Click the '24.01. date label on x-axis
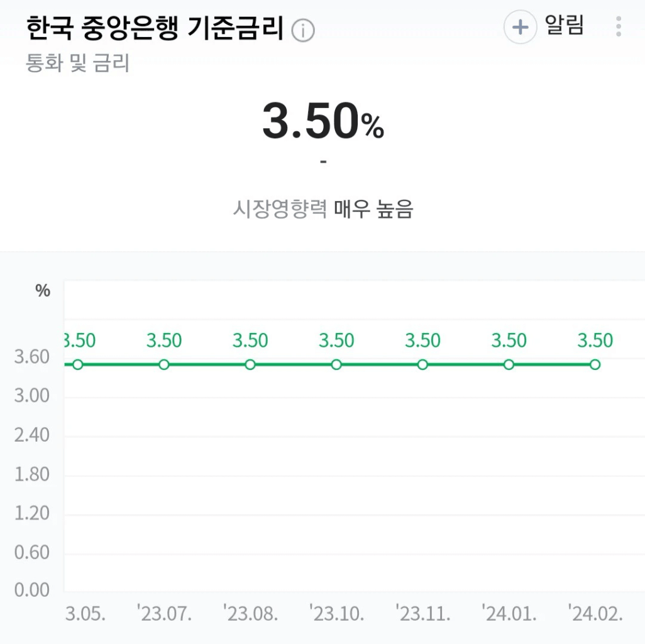 point(509,614)
